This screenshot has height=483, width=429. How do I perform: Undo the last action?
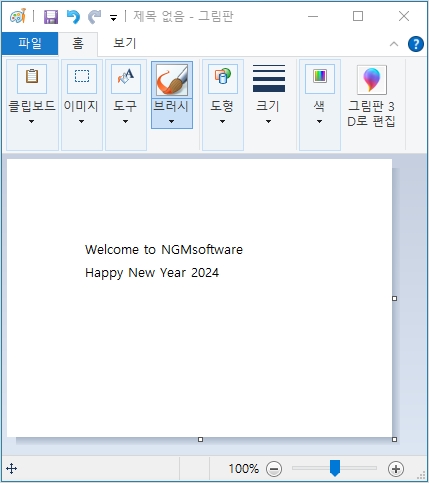(x=73, y=16)
